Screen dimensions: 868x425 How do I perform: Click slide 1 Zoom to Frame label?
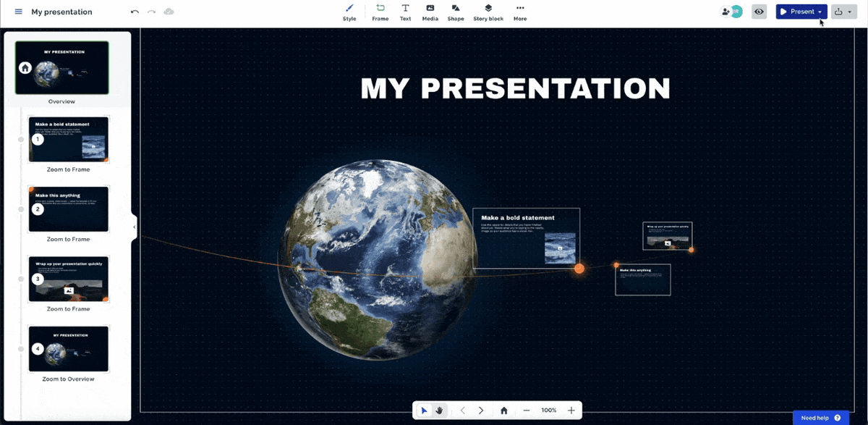[x=69, y=169]
